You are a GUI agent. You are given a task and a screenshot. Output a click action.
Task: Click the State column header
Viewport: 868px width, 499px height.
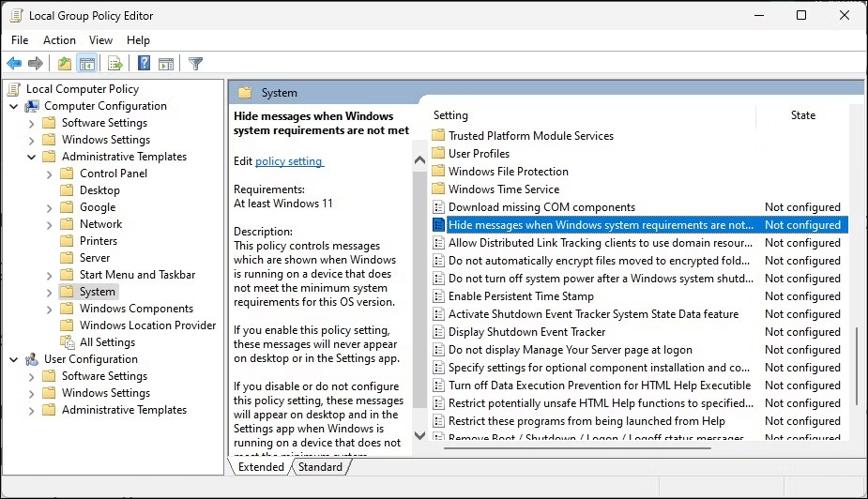[x=802, y=115]
